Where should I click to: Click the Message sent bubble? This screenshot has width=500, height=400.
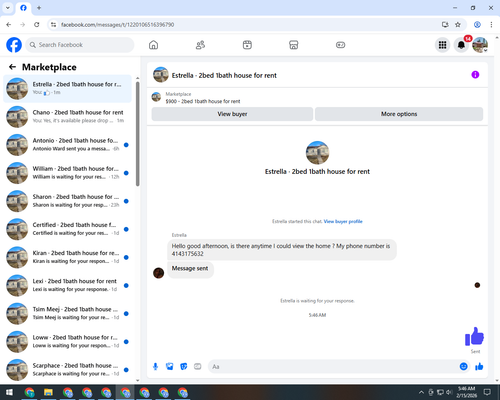point(190,269)
